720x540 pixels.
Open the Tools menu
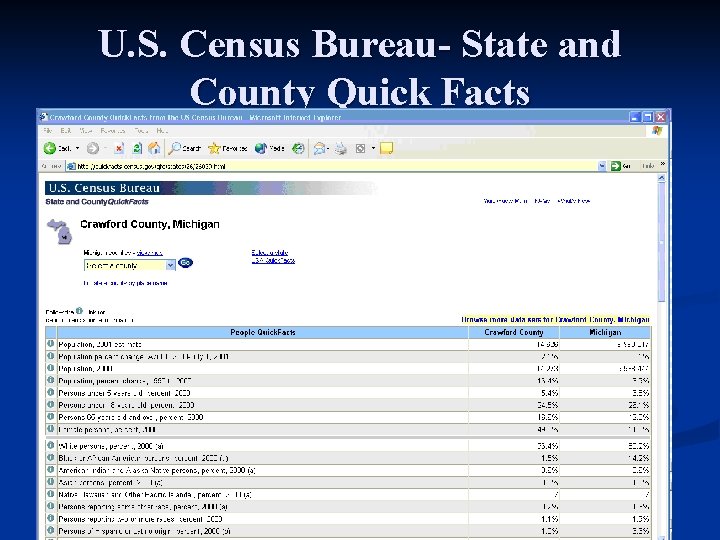[141, 131]
